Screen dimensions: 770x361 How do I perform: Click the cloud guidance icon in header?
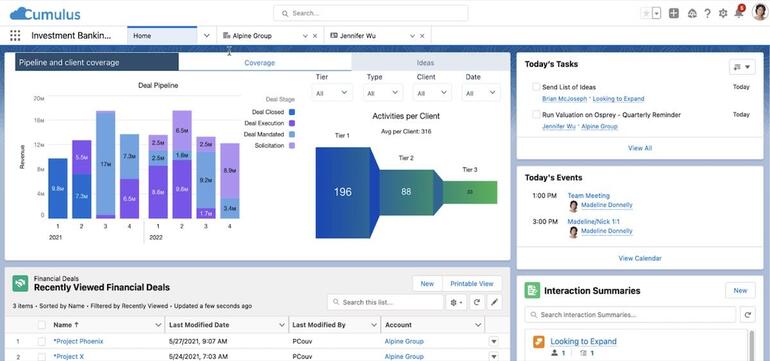(691, 14)
